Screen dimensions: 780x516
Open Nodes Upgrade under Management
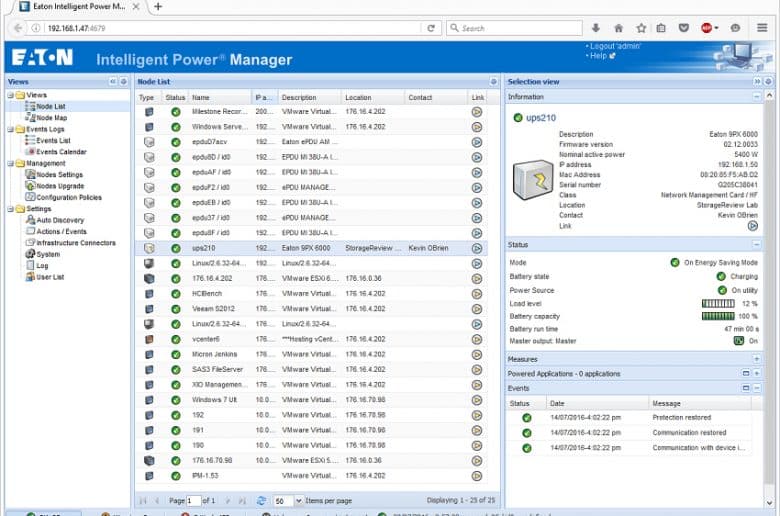pos(60,186)
